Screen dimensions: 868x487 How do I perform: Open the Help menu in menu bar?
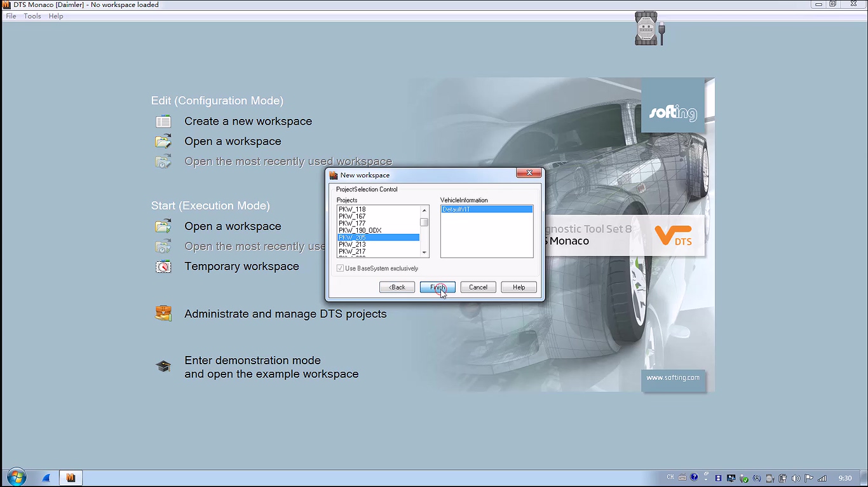click(x=56, y=16)
